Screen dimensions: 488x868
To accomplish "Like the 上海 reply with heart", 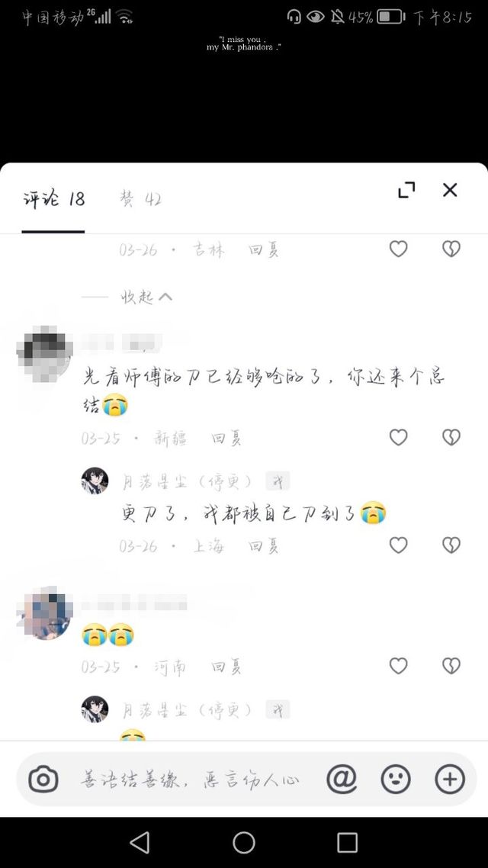I will (x=398, y=545).
